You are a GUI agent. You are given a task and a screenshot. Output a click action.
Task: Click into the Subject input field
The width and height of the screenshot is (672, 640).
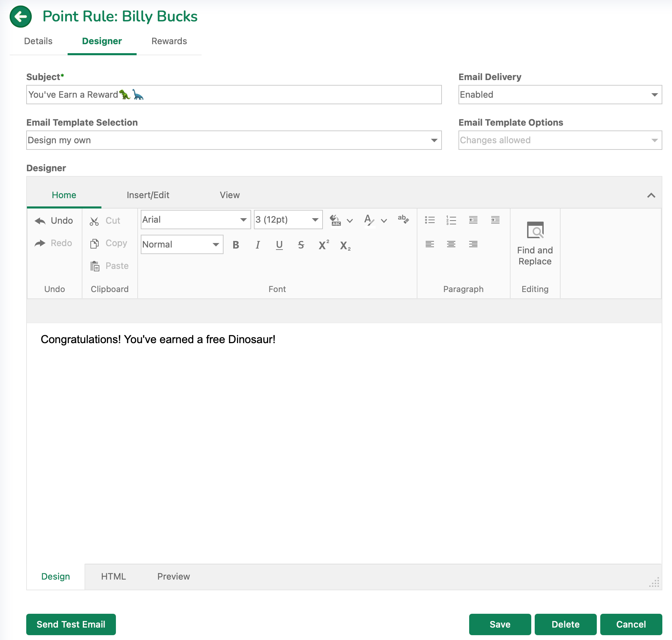[234, 95]
